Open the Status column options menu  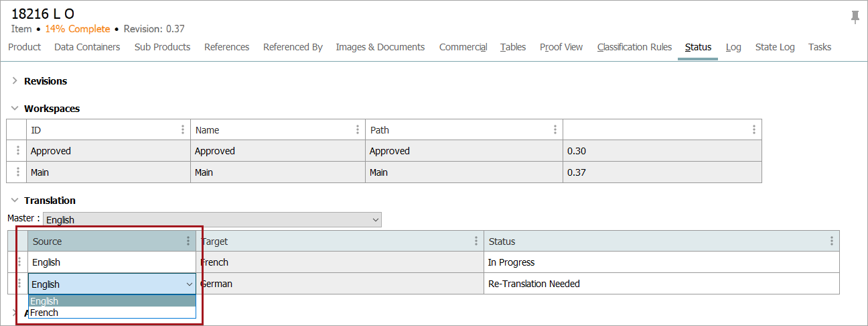pos(832,241)
